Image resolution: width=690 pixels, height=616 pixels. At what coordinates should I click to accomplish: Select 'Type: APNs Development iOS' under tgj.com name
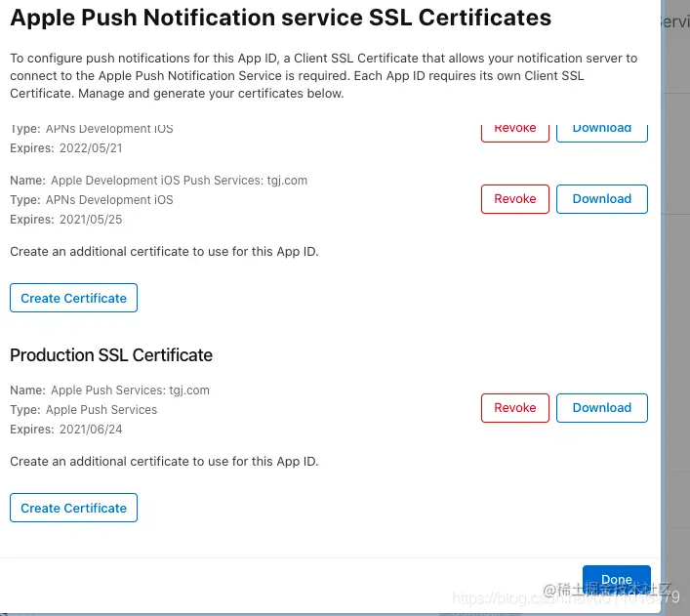tap(92, 200)
